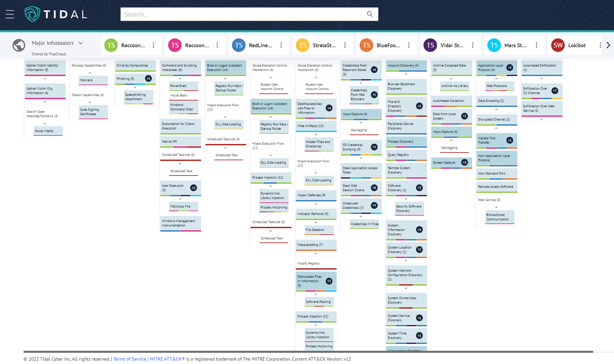Click the cyan TS avatar of Mars St
The width and height of the screenshot is (614, 364).
point(494,45)
